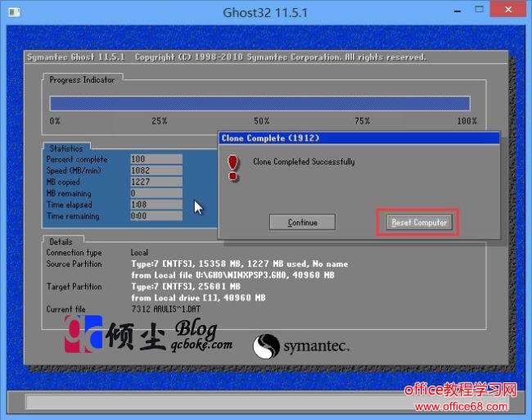Click the Symantec Ghost copyright header
Image resolution: width=532 pixels, height=420 pixels.
click(226, 57)
